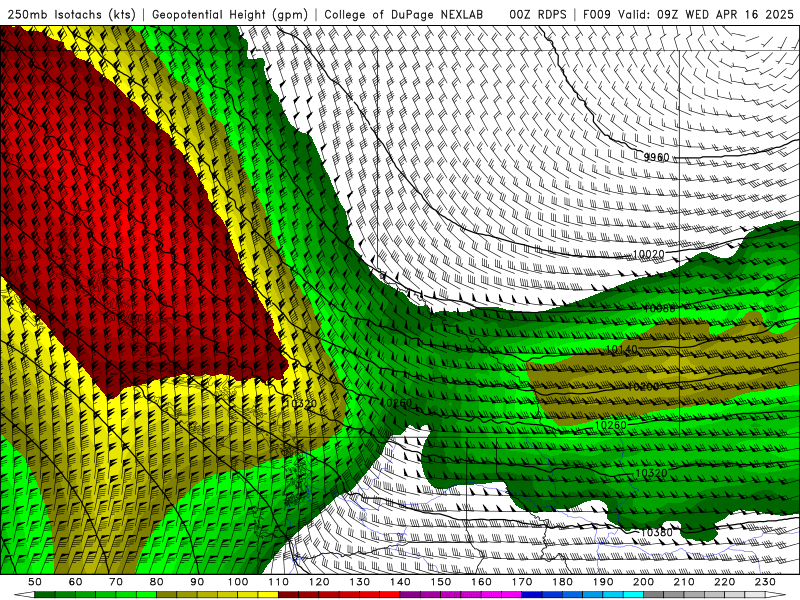Pick the darkest olive 80–85 kts legend swatch

pyautogui.click(x=166, y=595)
